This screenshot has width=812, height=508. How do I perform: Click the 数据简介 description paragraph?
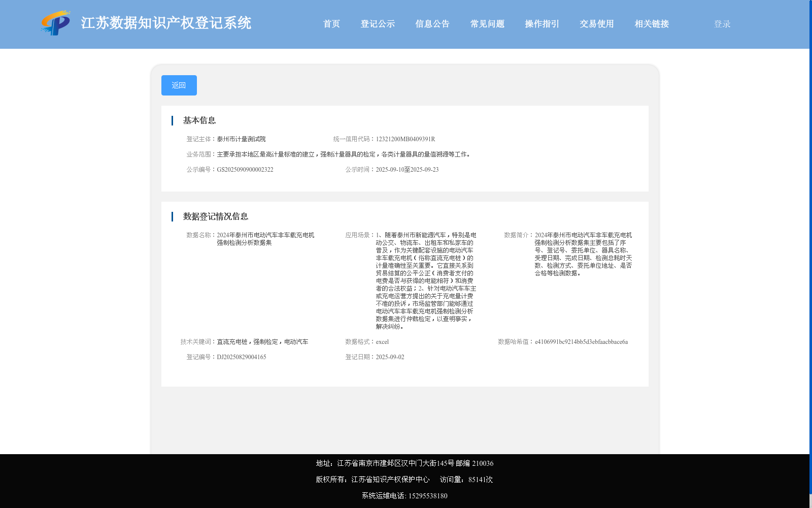pyautogui.click(x=583, y=254)
